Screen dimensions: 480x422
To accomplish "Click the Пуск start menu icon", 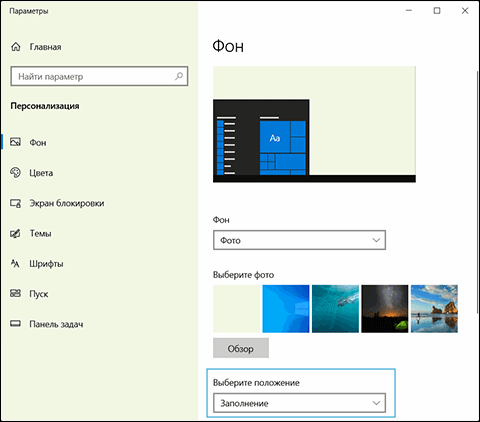I will click(x=15, y=293).
